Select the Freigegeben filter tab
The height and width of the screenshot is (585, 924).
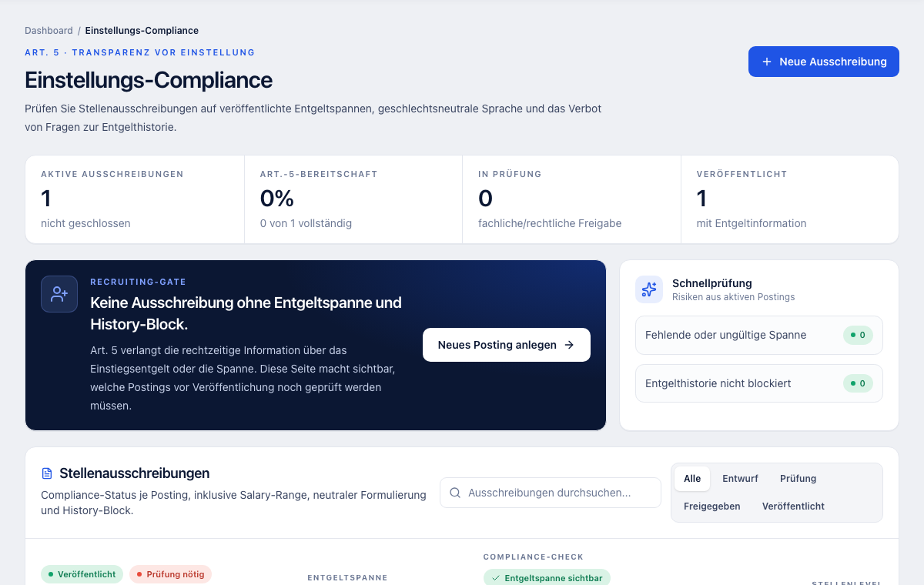pyautogui.click(x=712, y=506)
